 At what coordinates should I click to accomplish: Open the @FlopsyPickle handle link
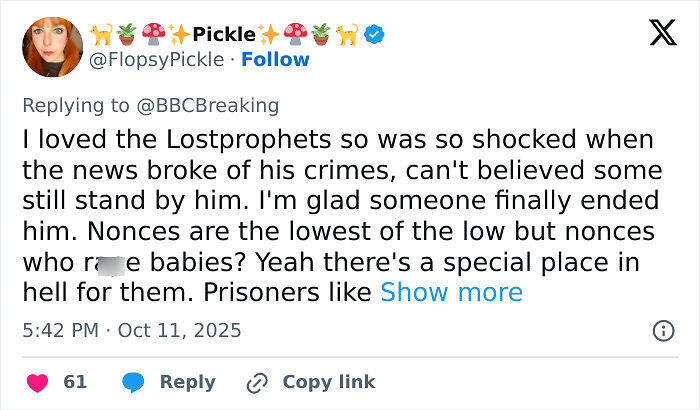coord(156,60)
